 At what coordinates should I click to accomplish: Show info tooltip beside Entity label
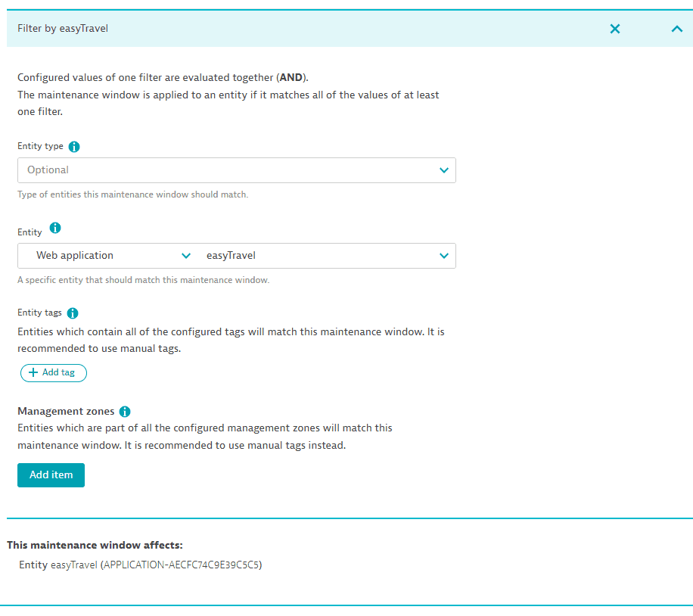(x=55, y=228)
